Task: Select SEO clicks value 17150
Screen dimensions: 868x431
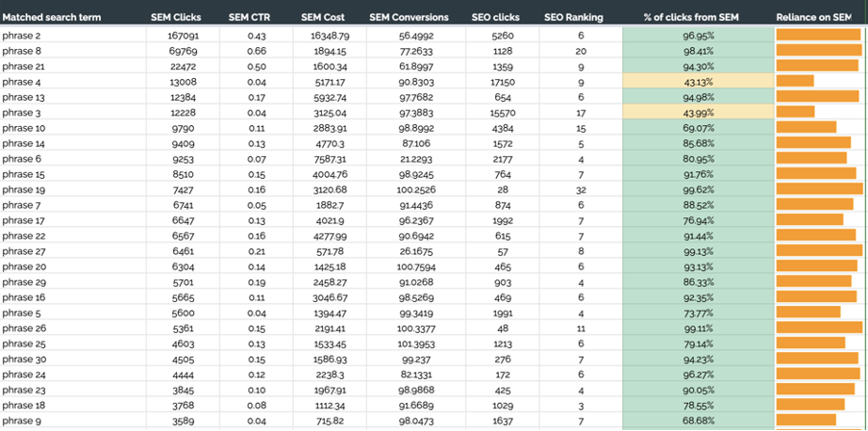Action: point(502,82)
